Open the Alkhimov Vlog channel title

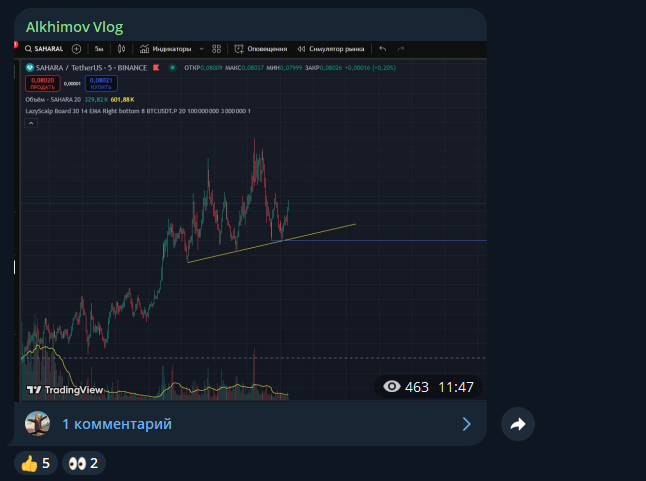point(74,27)
